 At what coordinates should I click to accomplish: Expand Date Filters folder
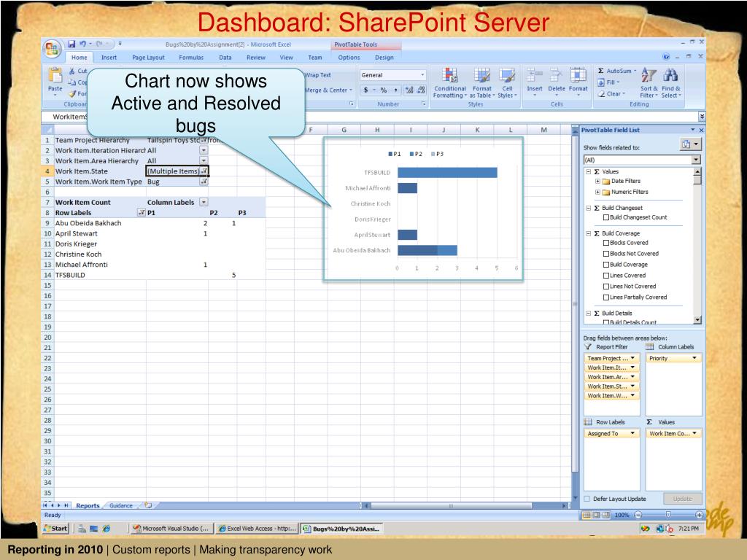pyautogui.click(x=597, y=181)
